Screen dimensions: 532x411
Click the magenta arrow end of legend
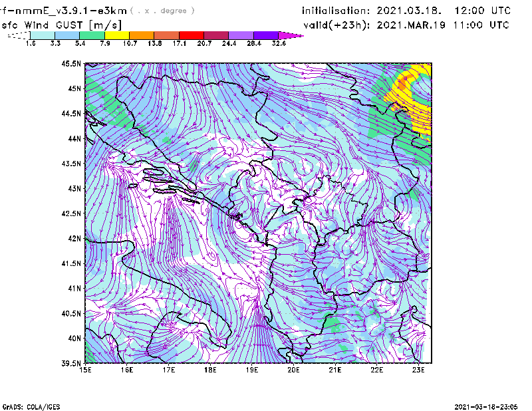coord(290,35)
